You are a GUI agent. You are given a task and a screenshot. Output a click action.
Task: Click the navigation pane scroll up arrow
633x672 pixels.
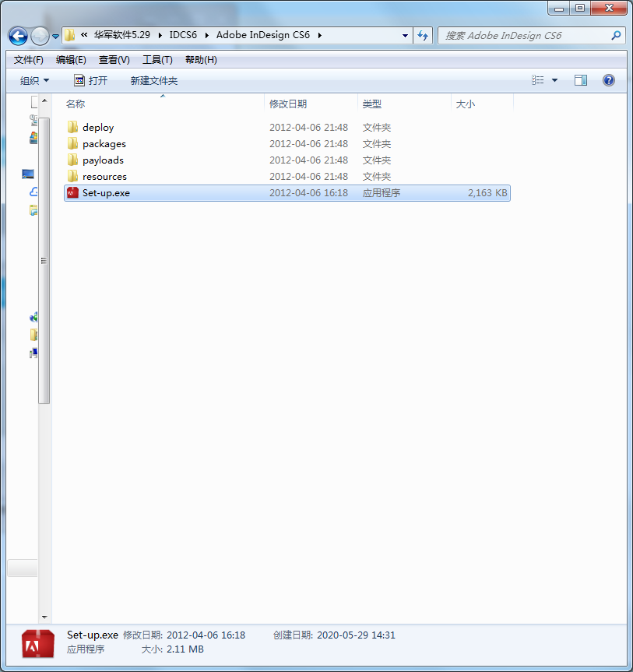point(44,100)
